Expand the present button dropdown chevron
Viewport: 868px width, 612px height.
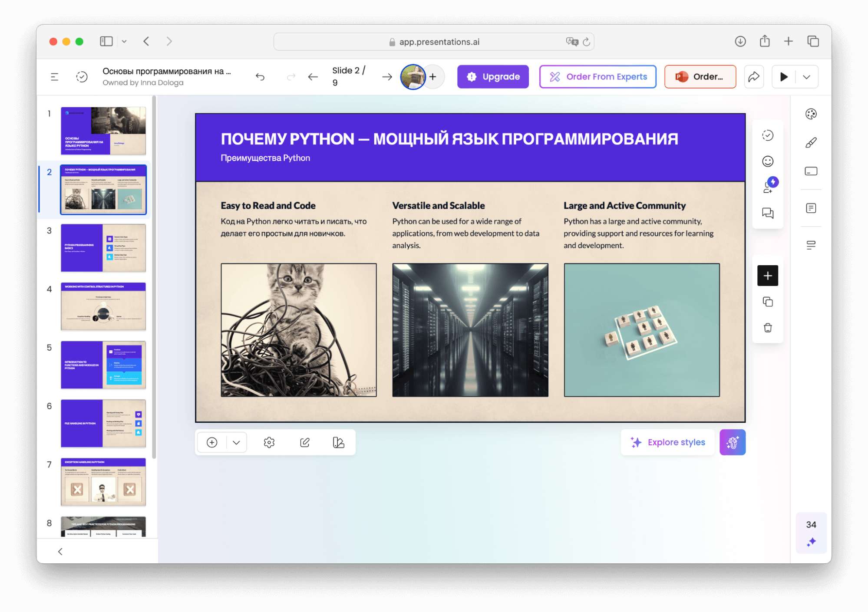pos(806,76)
